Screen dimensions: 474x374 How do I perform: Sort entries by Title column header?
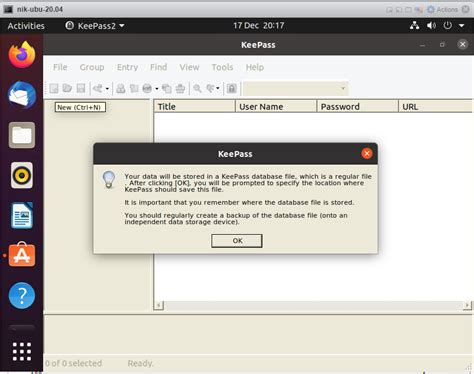point(195,107)
